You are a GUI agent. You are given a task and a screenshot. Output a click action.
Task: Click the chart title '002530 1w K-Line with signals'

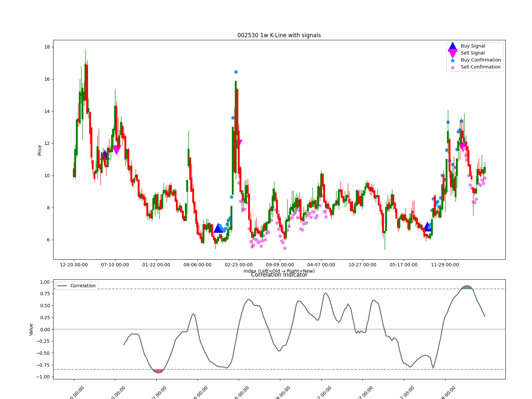(279, 35)
